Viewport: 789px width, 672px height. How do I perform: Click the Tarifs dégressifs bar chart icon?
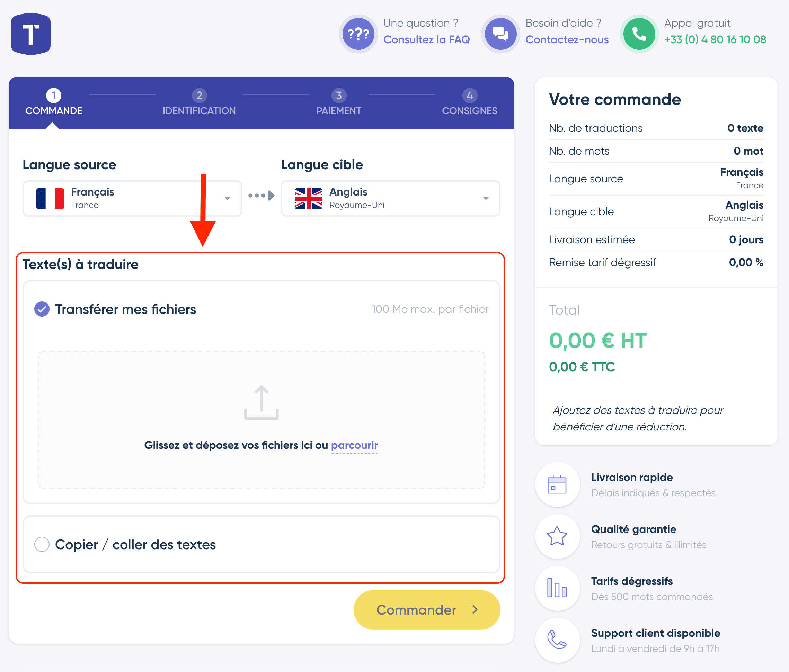click(557, 588)
